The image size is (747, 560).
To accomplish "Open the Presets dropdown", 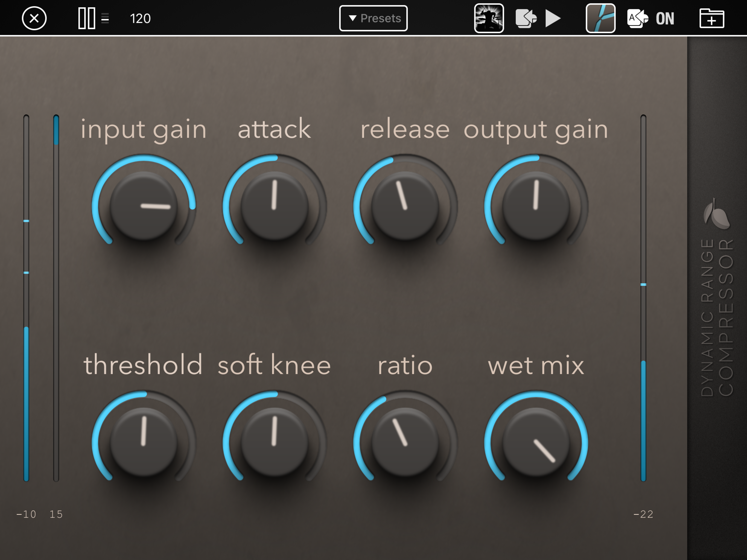I will 373,18.
